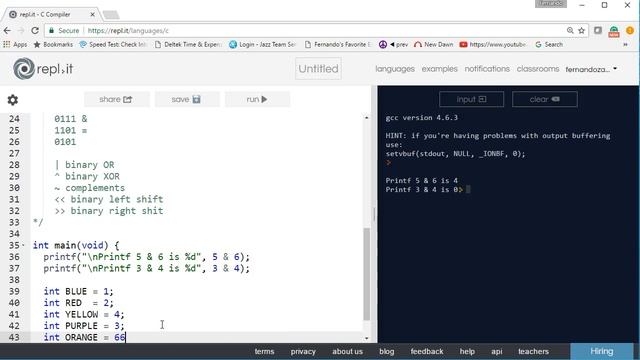Click the zoom magnifier icon in address bar

[570, 31]
